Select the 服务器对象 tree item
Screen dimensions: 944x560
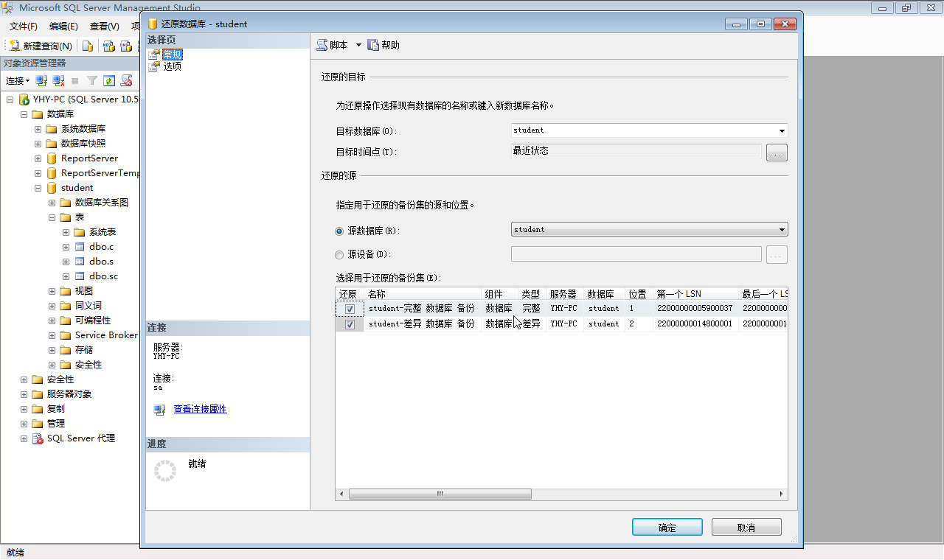(x=69, y=394)
